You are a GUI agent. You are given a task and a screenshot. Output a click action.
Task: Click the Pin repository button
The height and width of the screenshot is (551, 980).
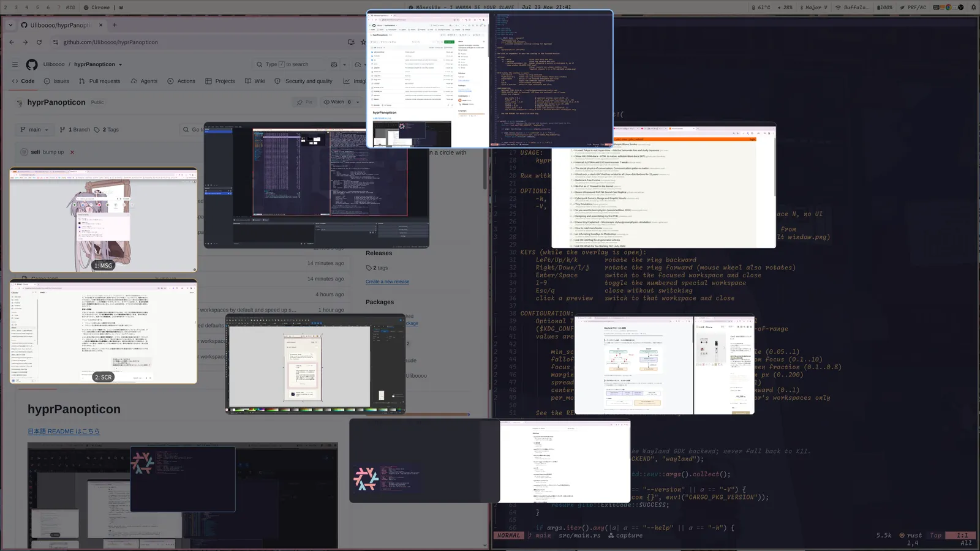coord(304,102)
